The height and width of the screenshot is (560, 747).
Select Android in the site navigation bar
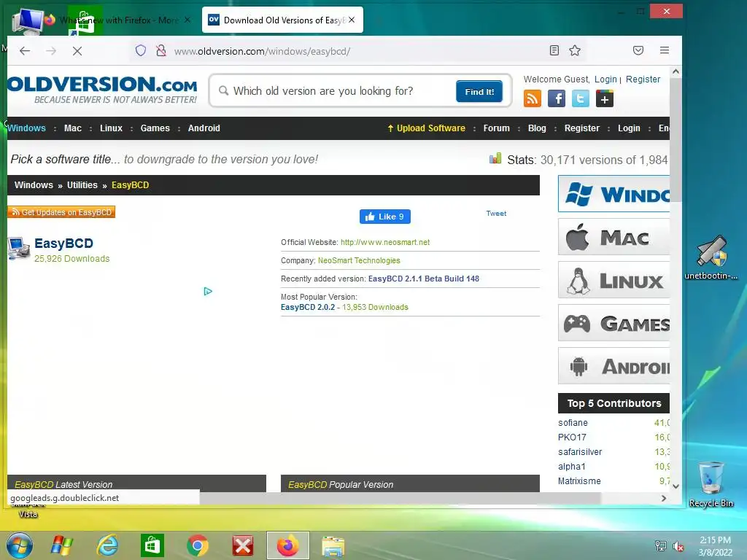click(204, 128)
